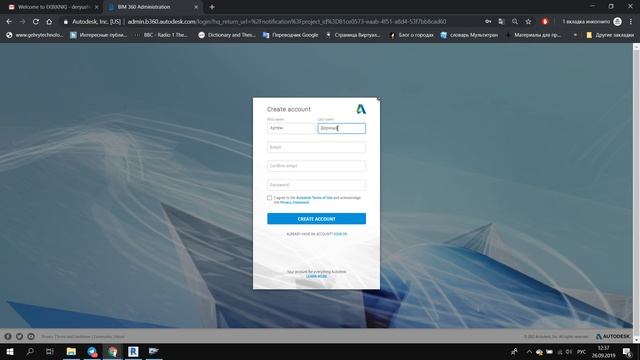Viewport: 640px width, 360px height.
Task: Open the BBC - Radio 1 bookmark
Action: coord(162,35)
